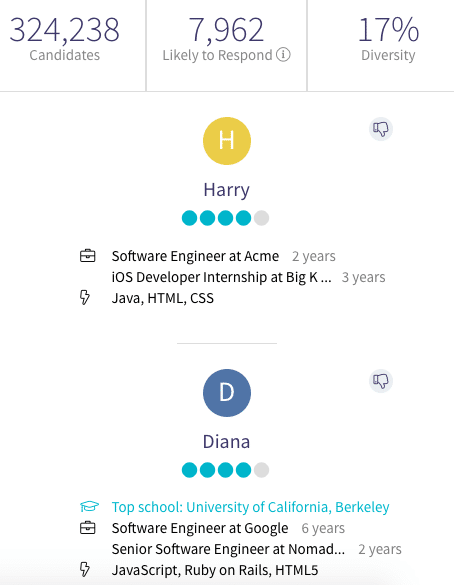Click Harry's match rating dots
Viewport: 454px width, 585px height.
click(225, 218)
